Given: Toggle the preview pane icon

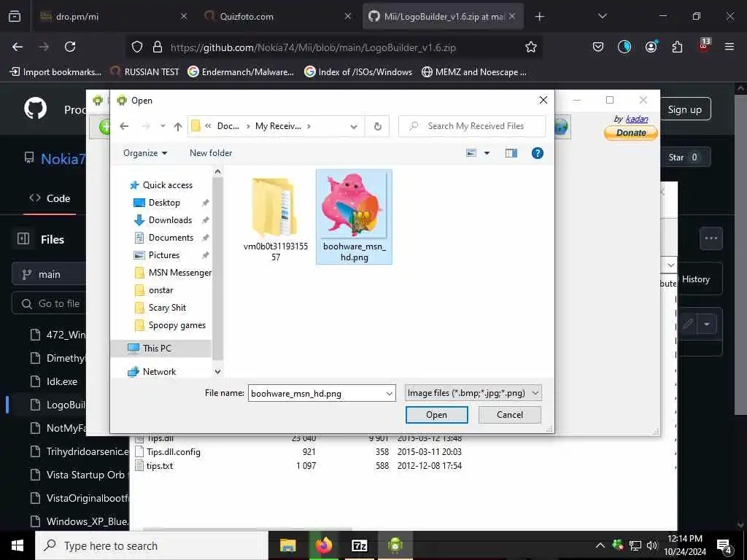Looking at the screenshot, I should pos(511,153).
